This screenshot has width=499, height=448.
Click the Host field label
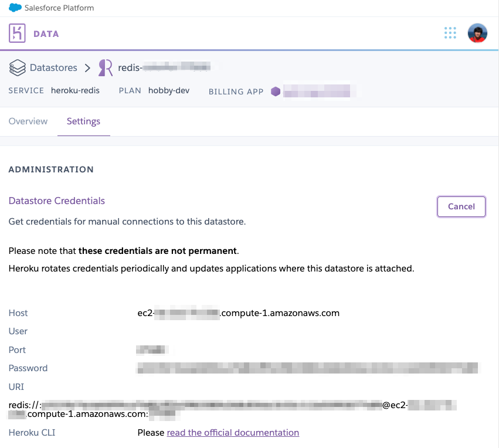(18, 313)
